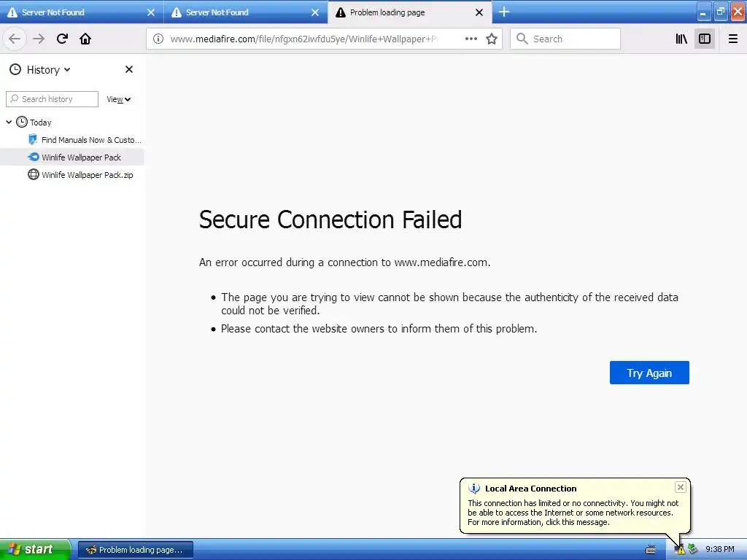The height and width of the screenshot is (560, 747).
Task: Open a new tab with plus button
Action: tap(504, 12)
